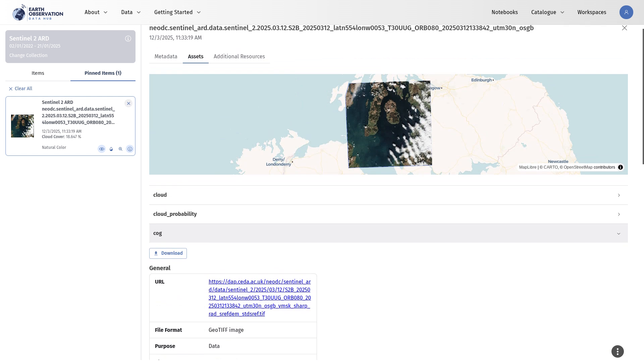This screenshot has height=362, width=644.
Task: Click the Earth Observation Data Hub logo
Action: click(x=38, y=12)
